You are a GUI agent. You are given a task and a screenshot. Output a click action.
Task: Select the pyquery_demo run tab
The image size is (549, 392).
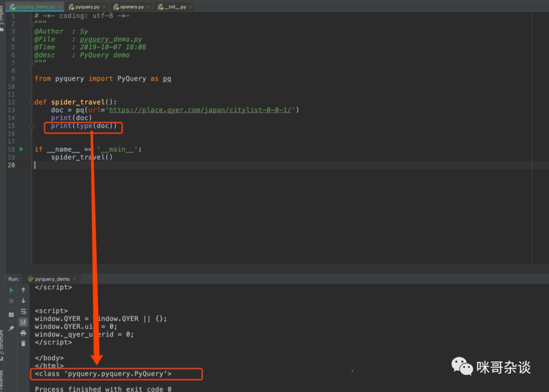coord(52,279)
